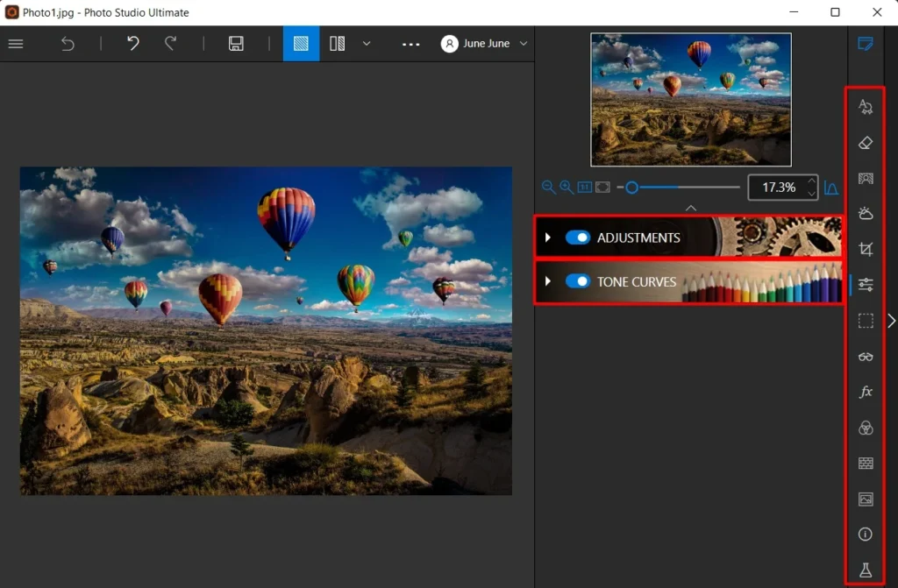This screenshot has width=898, height=588.
Task: Select the Eraser tool
Action: 865,142
